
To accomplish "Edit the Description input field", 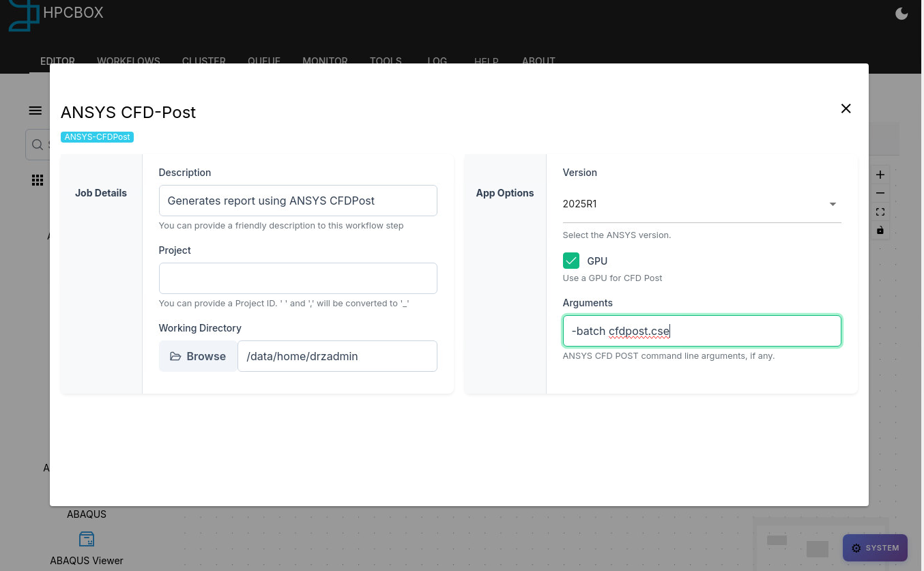I will (298, 201).
